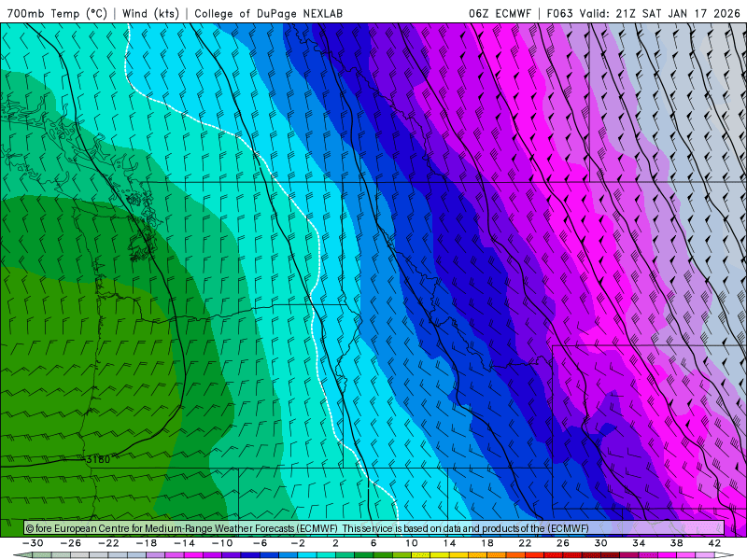Viewport: 747px width, 560px height.
Task: Click the "−30" colorbar tick label
Action: pyautogui.click(x=33, y=543)
